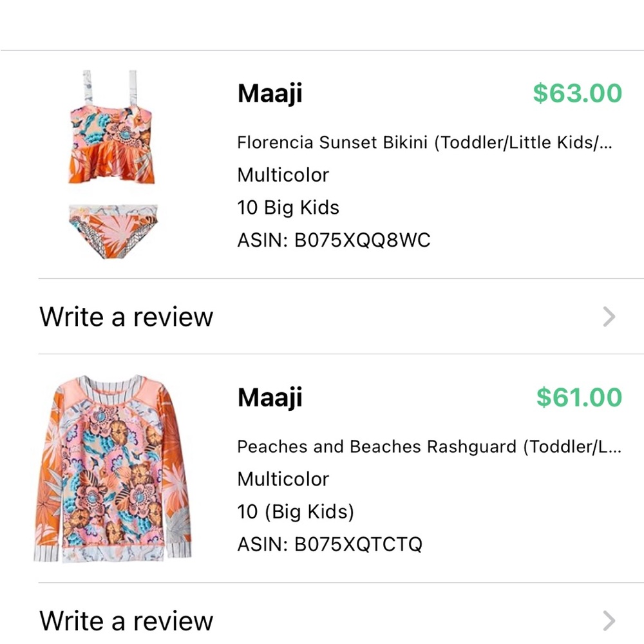Select the size '10 Big Kids' text
Image resolution: width=644 pixels, height=644 pixels.
(x=288, y=207)
